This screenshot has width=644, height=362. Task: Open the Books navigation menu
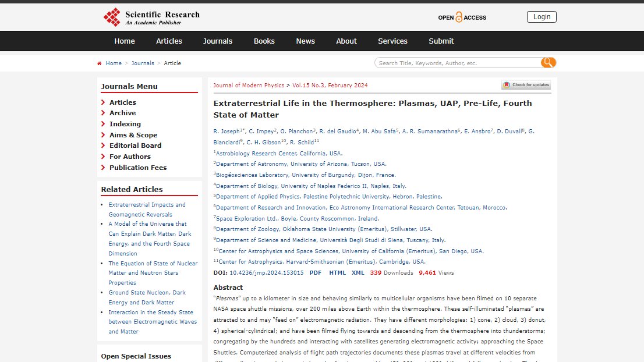[264, 41]
